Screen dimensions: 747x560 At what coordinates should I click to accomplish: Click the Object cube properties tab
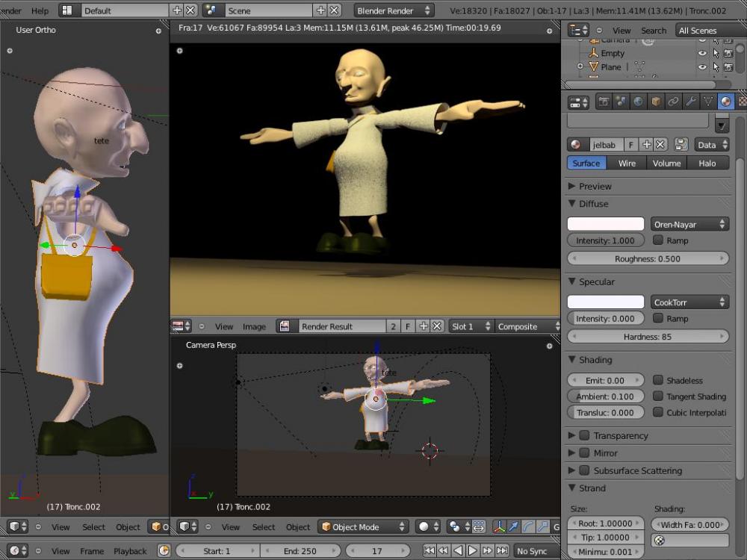(x=656, y=102)
